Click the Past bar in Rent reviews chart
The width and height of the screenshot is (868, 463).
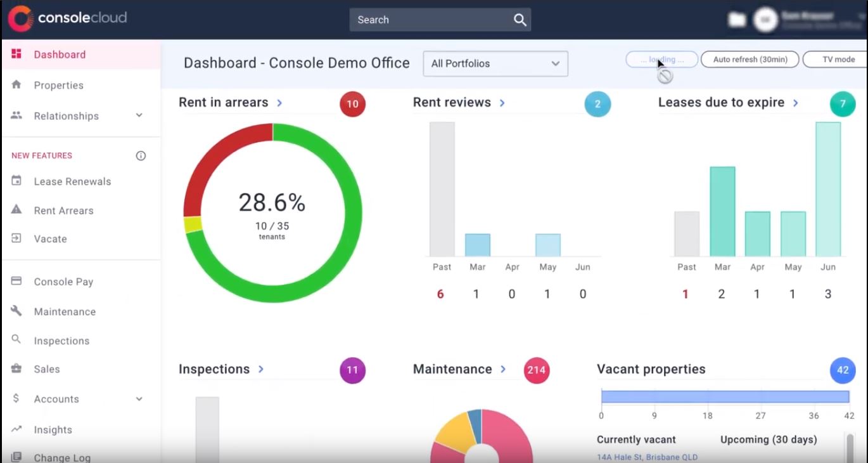[442, 189]
